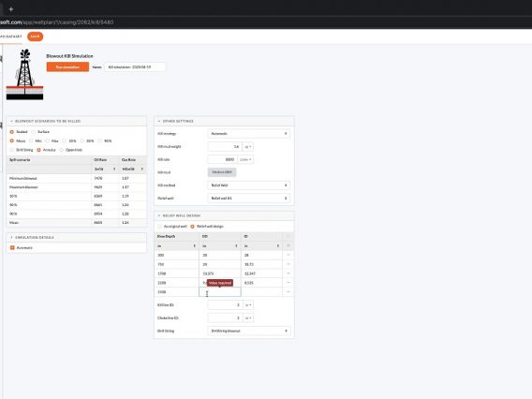Click the empty OD cell showing Value required

pos(220,292)
